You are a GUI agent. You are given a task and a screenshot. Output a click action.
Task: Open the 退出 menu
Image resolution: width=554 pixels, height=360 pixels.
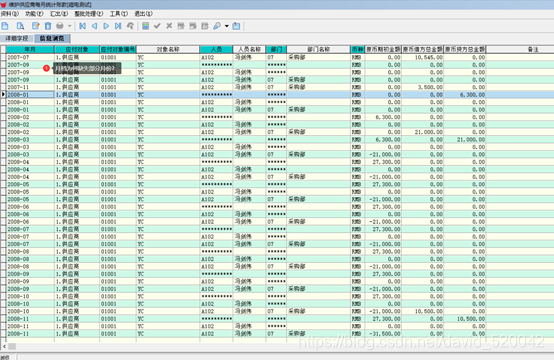point(143,14)
